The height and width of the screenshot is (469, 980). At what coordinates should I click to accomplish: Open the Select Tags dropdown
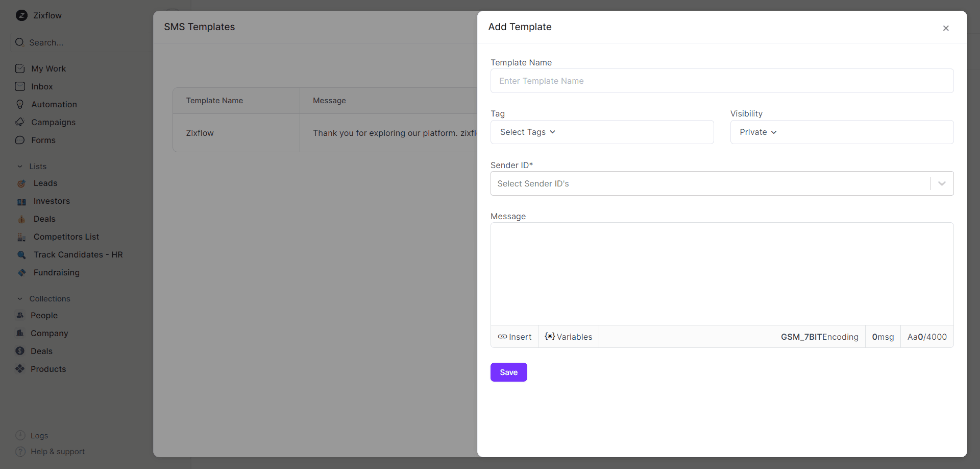pyautogui.click(x=527, y=132)
